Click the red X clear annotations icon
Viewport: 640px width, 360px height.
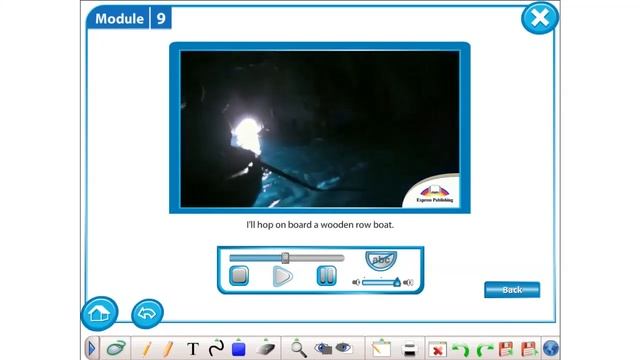pos(437,350)
